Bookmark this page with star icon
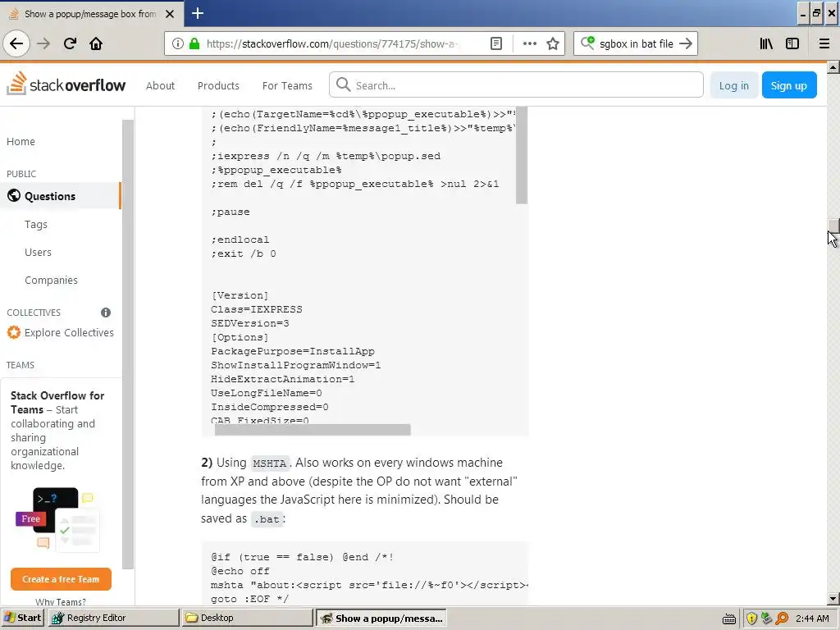 (553, 43)
